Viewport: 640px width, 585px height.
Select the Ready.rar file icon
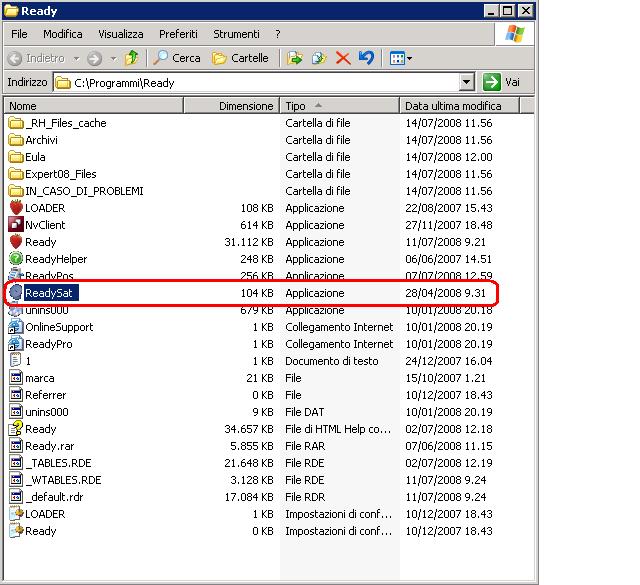(16, 446)
